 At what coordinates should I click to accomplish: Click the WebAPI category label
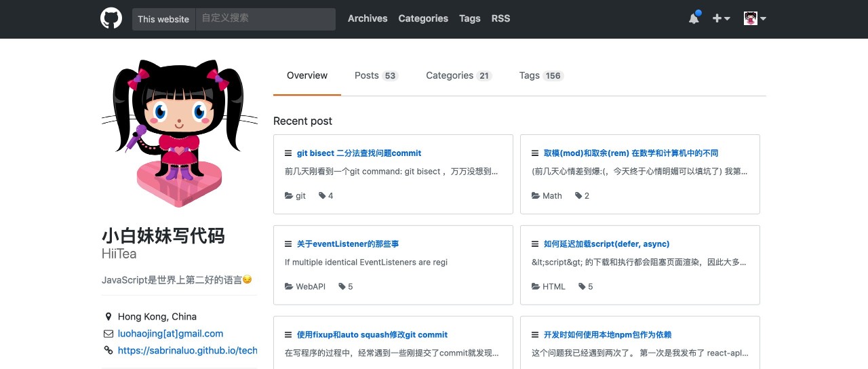tap(311, 287)
